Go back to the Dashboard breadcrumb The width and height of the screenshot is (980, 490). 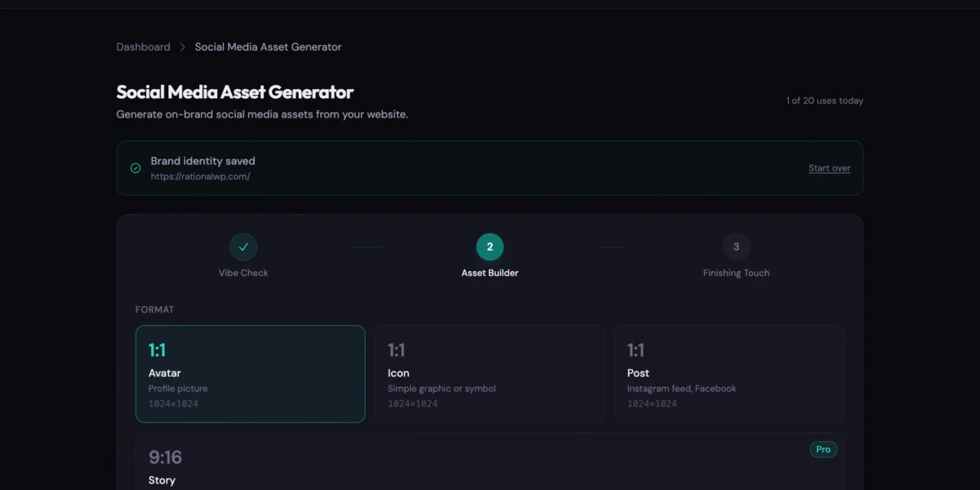(x=143, y=47)
